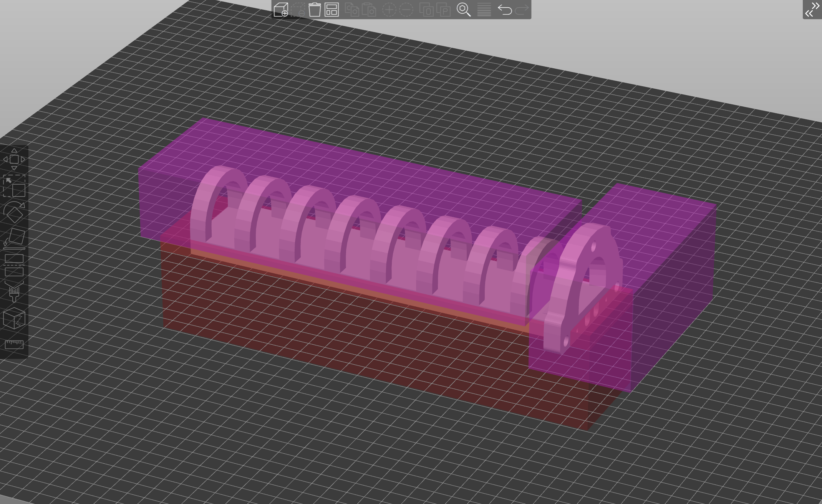
Task: Open the variable layer height tool
Action: (x=483, y=10)
